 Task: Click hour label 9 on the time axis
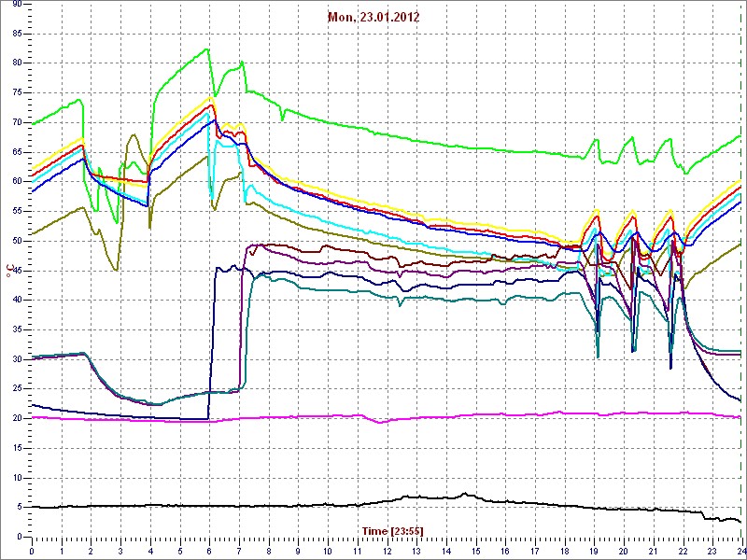point(298,551)
